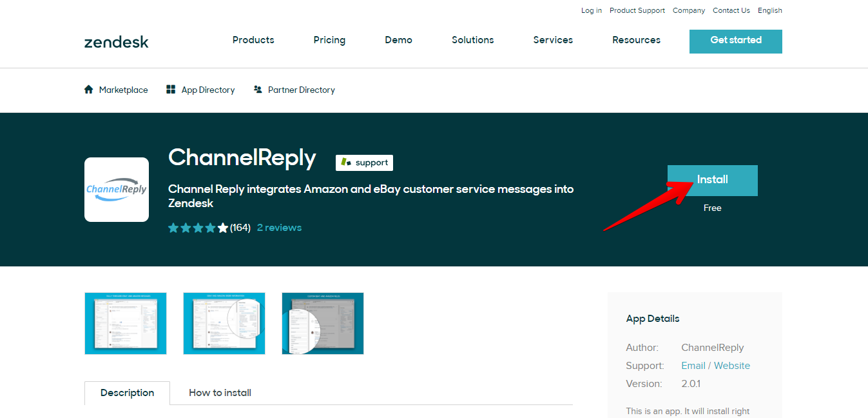
Task: Click the support Website link
Action: [x=732, y=366]
